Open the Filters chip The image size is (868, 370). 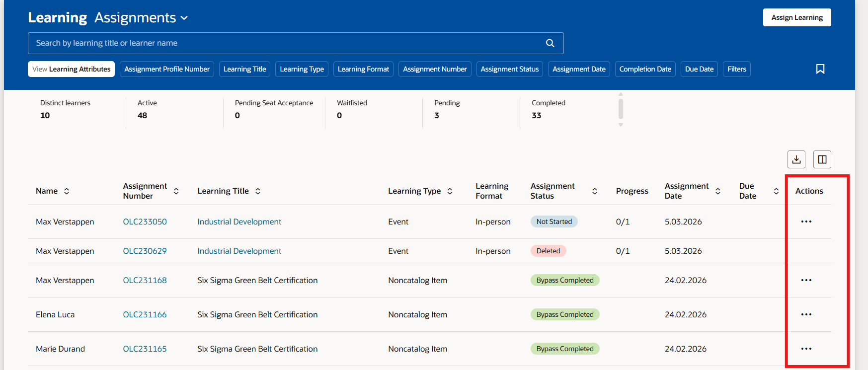[737, 69]
